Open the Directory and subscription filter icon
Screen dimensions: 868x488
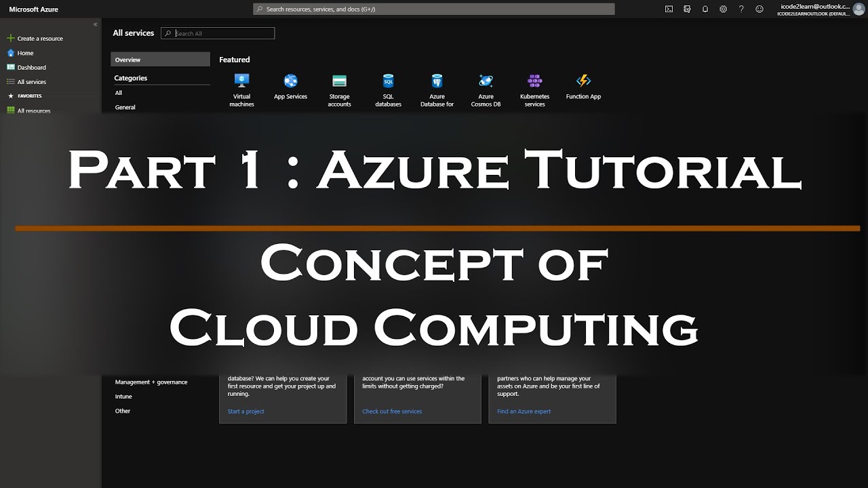(x=687, y=9)
